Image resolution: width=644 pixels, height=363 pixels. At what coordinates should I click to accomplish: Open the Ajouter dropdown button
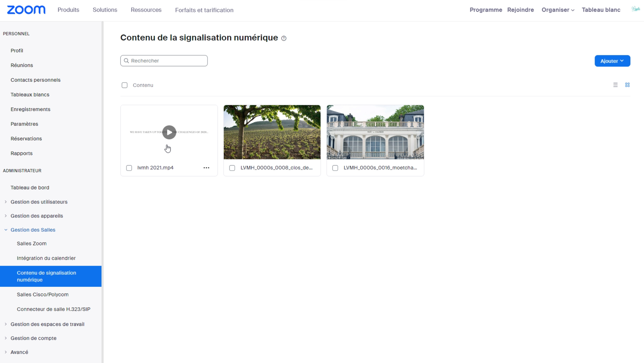(x=612, y=61)
